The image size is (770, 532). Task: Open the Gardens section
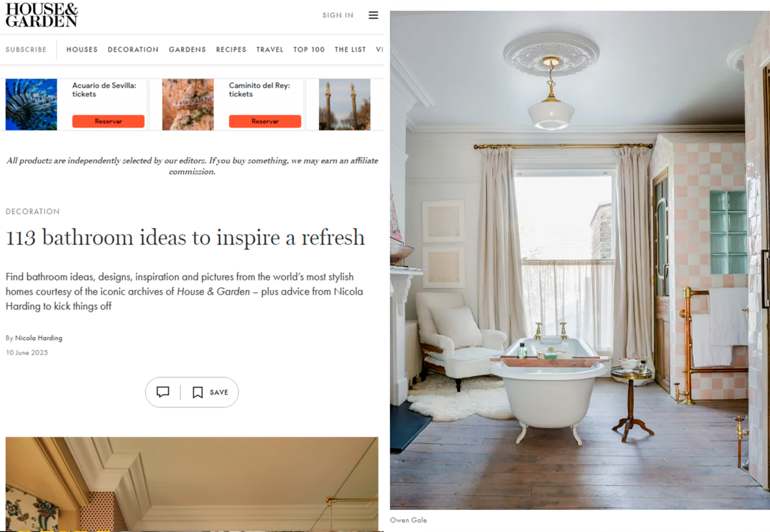click(187, 49)
